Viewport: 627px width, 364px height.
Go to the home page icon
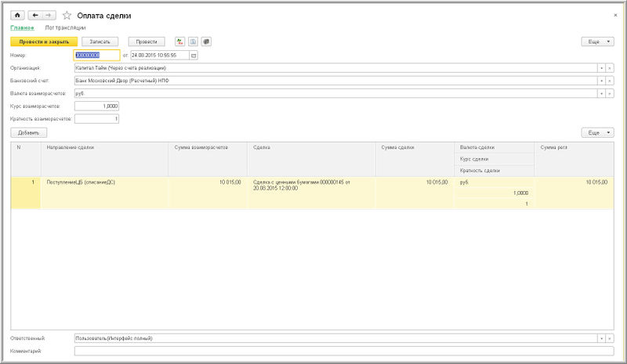coord(16,15)
